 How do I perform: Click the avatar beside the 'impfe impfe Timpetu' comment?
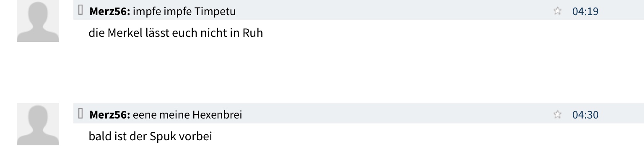[38, 21]
